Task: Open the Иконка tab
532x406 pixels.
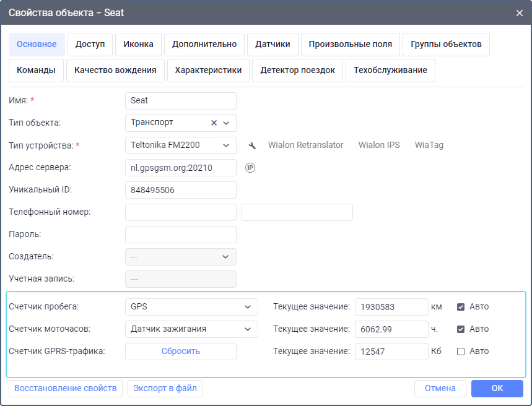Action: (x=138, y=45)
